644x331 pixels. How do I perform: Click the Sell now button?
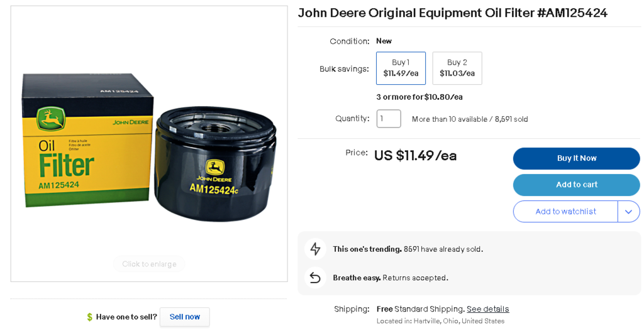click(184, 317)
